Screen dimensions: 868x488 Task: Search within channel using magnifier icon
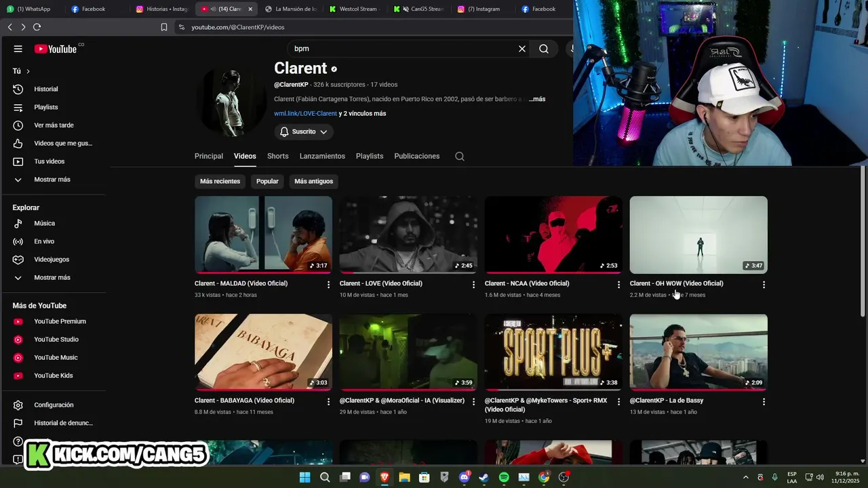pyautogui.click(x=460, y=157)
